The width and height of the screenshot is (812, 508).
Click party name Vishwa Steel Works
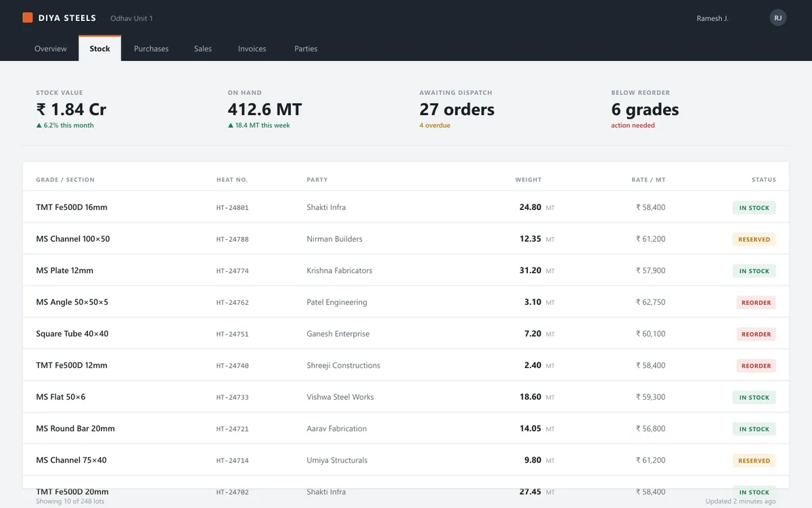pos(340,397)
